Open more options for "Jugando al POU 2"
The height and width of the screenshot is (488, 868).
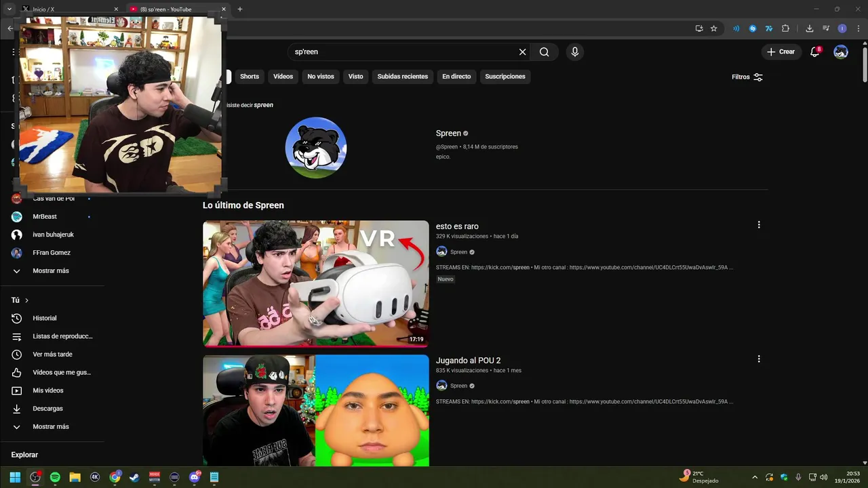tap(759, 359)
